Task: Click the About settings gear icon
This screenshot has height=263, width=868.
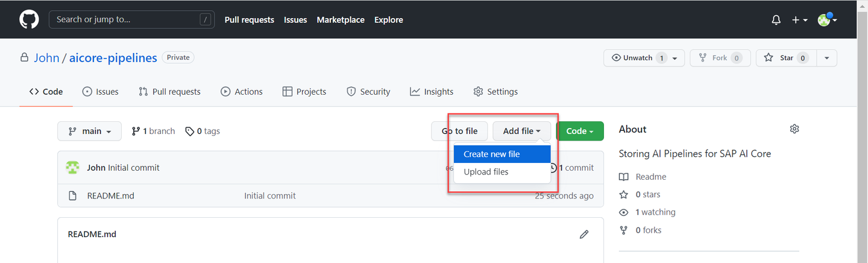Action: click(794, 129)
